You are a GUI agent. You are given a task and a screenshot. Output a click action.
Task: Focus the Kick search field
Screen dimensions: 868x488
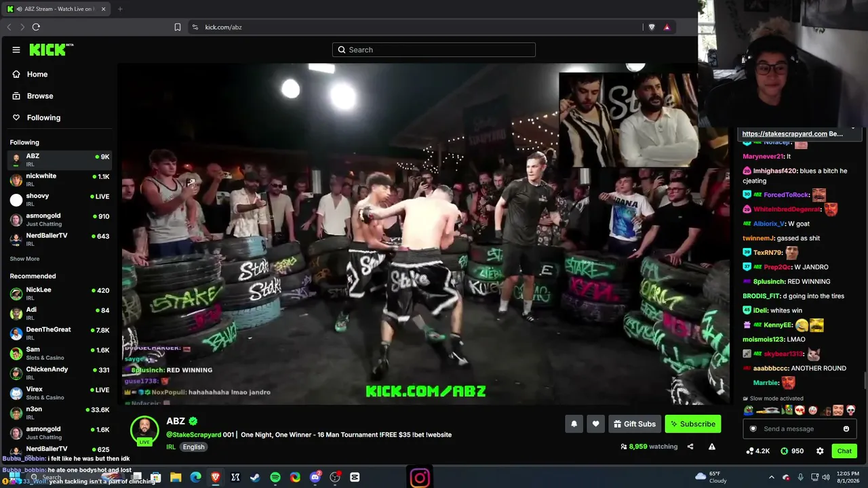pos(434,49)
